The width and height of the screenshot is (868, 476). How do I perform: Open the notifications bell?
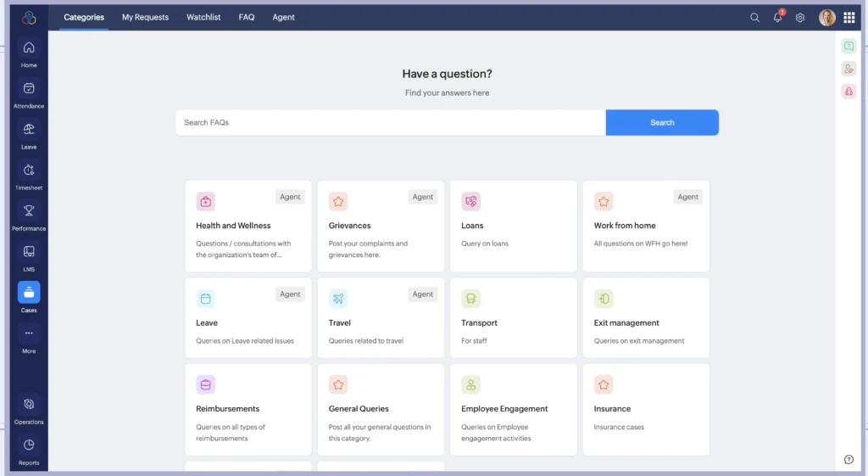pyautogui.click(x=778, y=18)
